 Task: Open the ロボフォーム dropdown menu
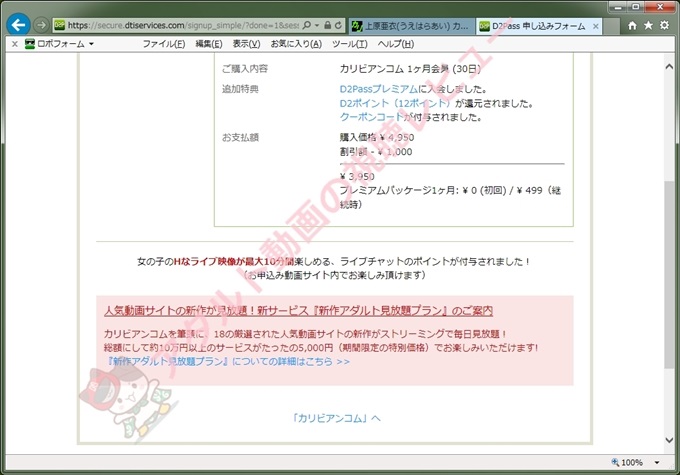tap(91, 44)
